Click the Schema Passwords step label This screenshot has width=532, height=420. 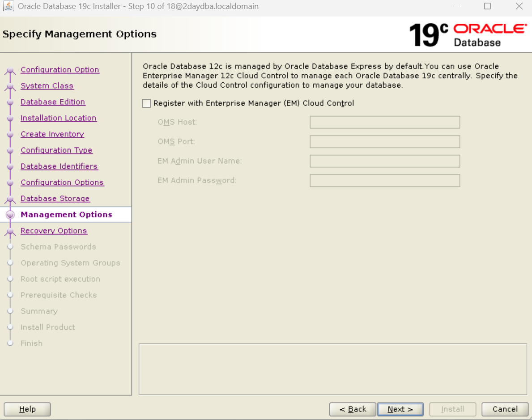[x=58, y=246]
